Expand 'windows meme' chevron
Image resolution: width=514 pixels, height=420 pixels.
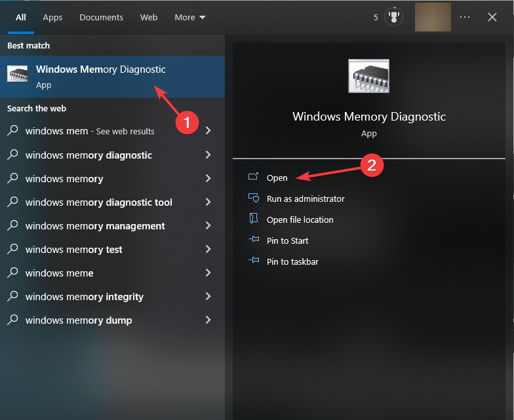[208, 273]
